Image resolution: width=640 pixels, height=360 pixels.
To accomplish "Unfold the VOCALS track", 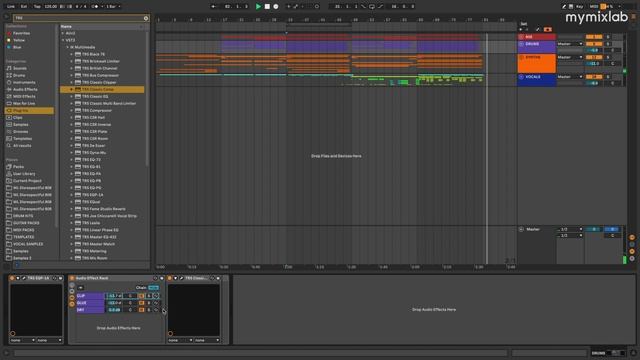I will (521, 77).
